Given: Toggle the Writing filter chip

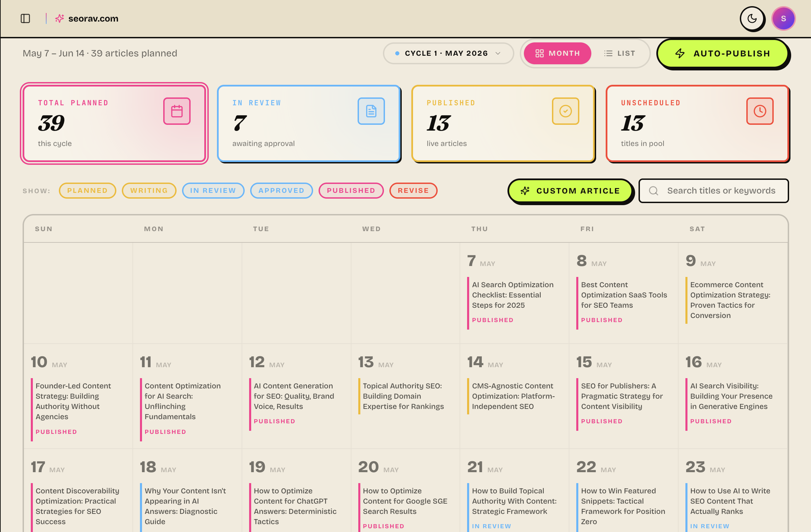Looking at the screenshot, I should (149, 190).
